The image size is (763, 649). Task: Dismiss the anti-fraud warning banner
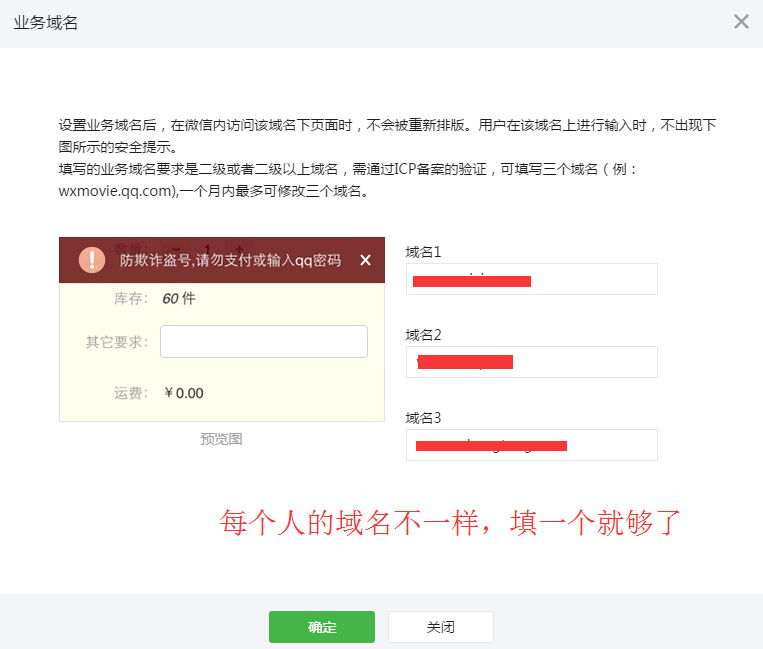pyautogui.click(x=365, y=260)
